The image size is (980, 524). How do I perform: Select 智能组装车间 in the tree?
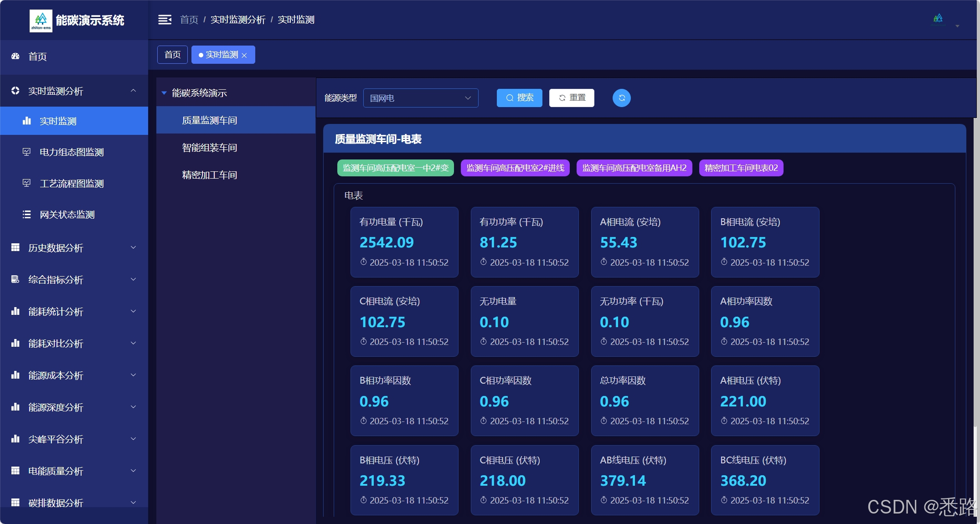point(209,148)
